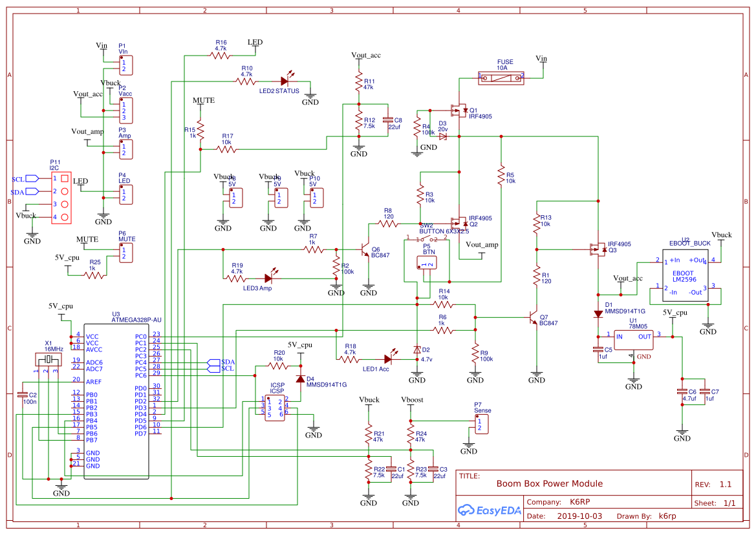The width and height of the screenshot is (756, 535).
Task: Select the Q6 BC847 transistor symbol
Action: [x=365, y=249]
